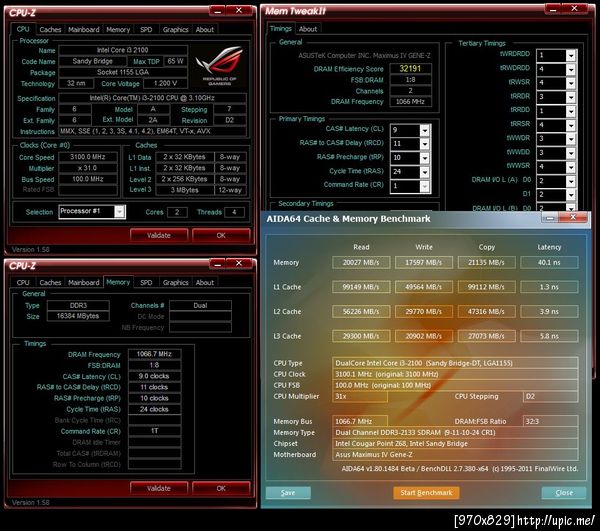This screenshot has width=600, height=531.
Task: Click L2 Cache Write value 29770 MB/s
Action: [424, 312]
